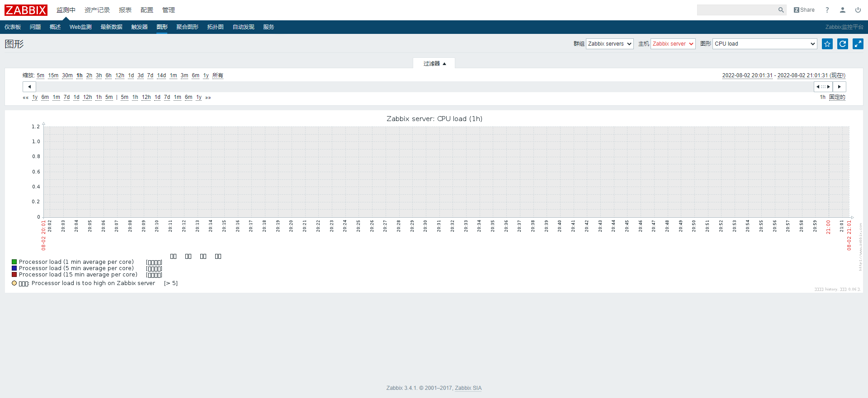
Task: Open the 资产记录 top menu
Action: (x=97, y=10)
